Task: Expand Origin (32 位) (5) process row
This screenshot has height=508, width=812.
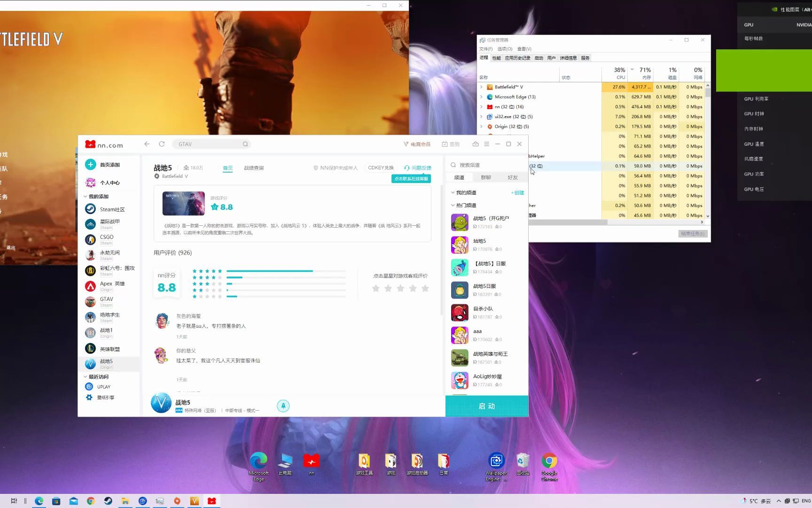Action: pyautogui.click(x=481, y=127)
